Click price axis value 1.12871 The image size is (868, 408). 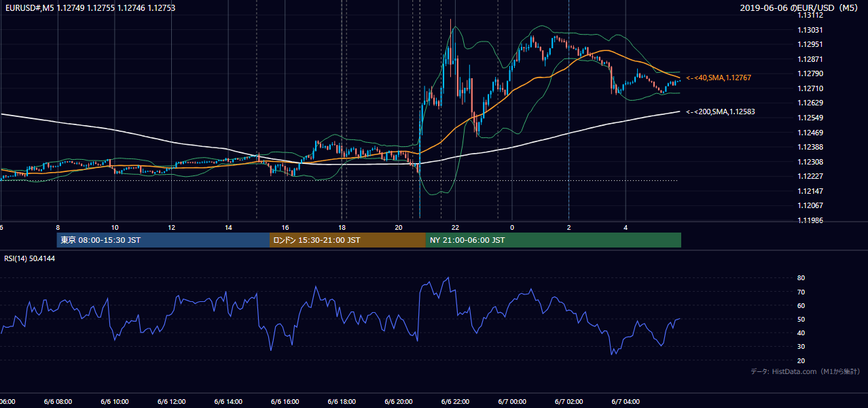point(810,59)
